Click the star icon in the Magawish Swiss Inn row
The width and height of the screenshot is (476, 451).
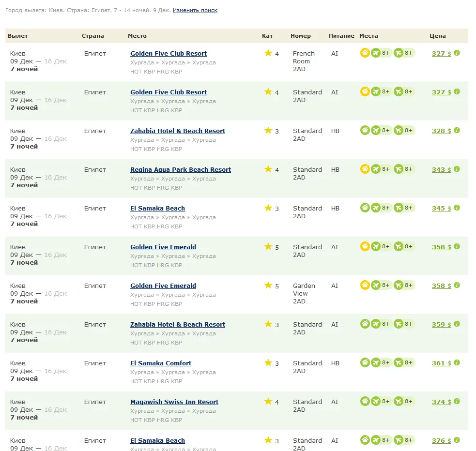pos(268,402)
